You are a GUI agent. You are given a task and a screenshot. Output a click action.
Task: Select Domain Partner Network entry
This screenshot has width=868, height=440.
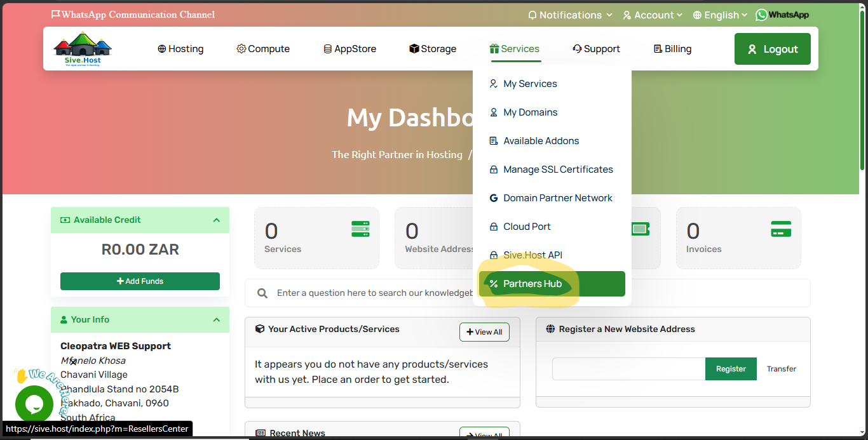552,198
